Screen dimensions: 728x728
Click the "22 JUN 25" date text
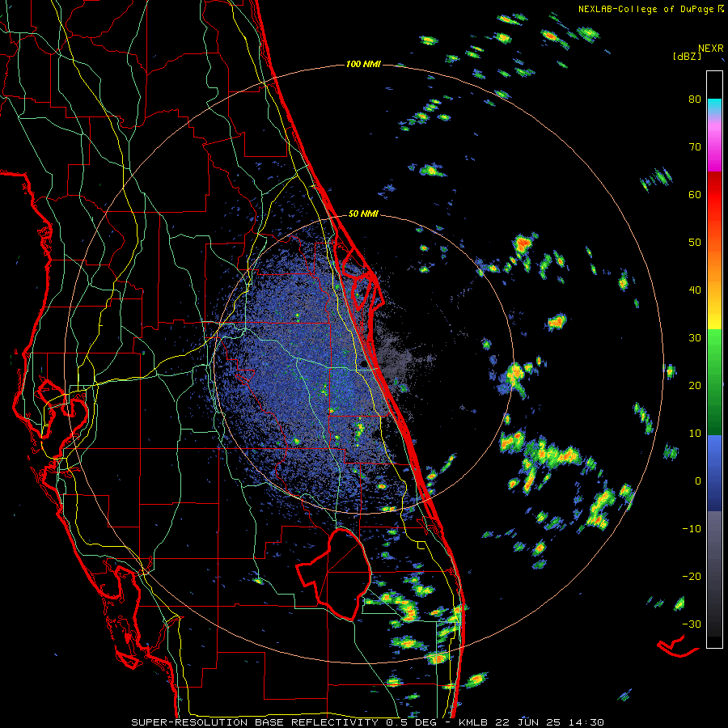click(528, 722)
